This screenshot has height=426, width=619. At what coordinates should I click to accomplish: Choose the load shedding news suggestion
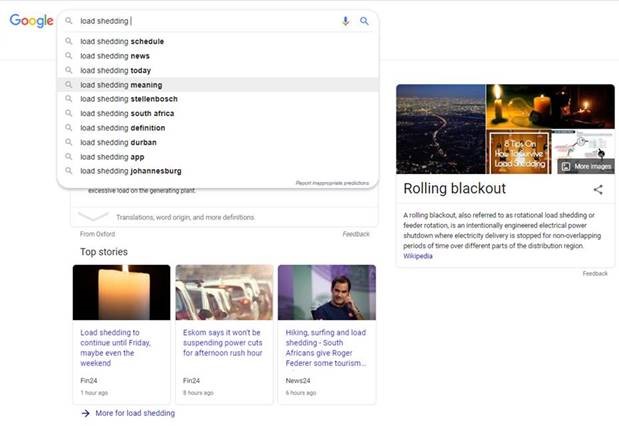115,56
